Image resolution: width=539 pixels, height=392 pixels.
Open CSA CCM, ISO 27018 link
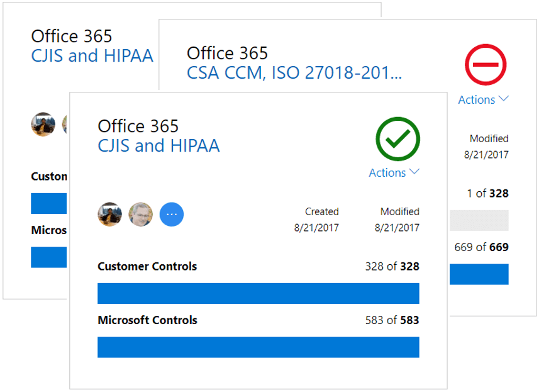tap(294, 72)
